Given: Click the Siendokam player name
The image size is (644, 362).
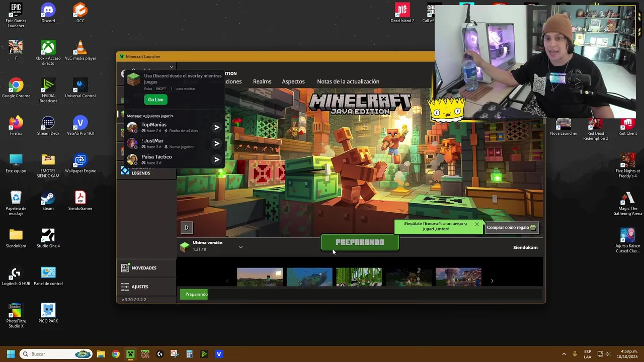Looking at the screenshot, I should tap(525, 247).
